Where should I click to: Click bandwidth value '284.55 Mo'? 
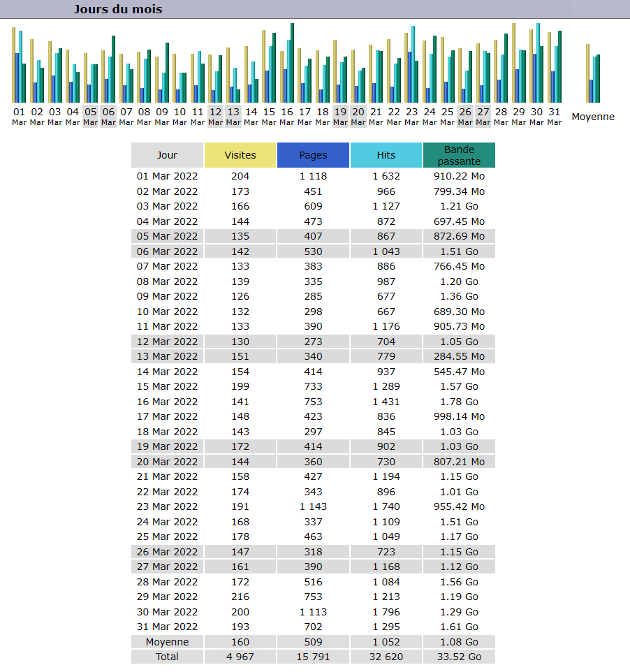459,356
